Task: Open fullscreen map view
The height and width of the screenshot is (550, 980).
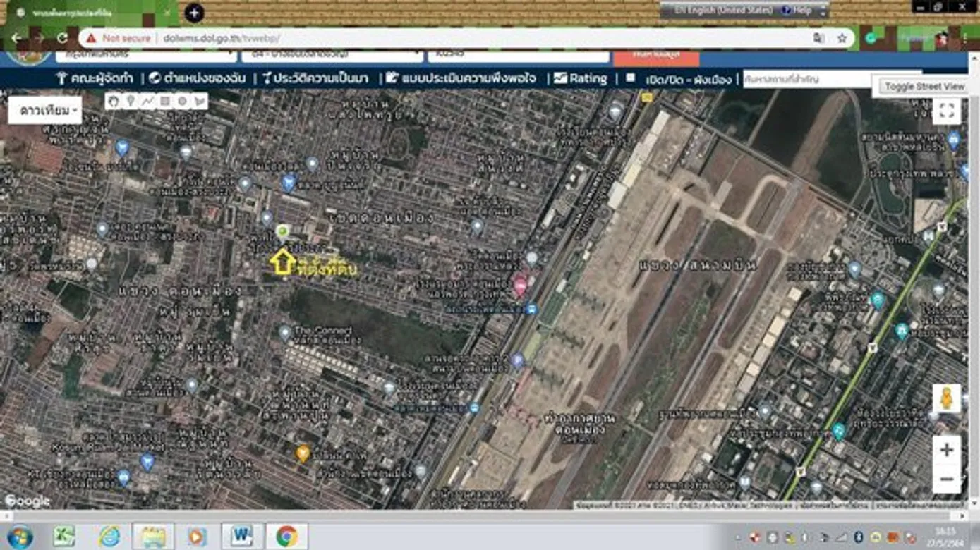Action: coord(947,111)
